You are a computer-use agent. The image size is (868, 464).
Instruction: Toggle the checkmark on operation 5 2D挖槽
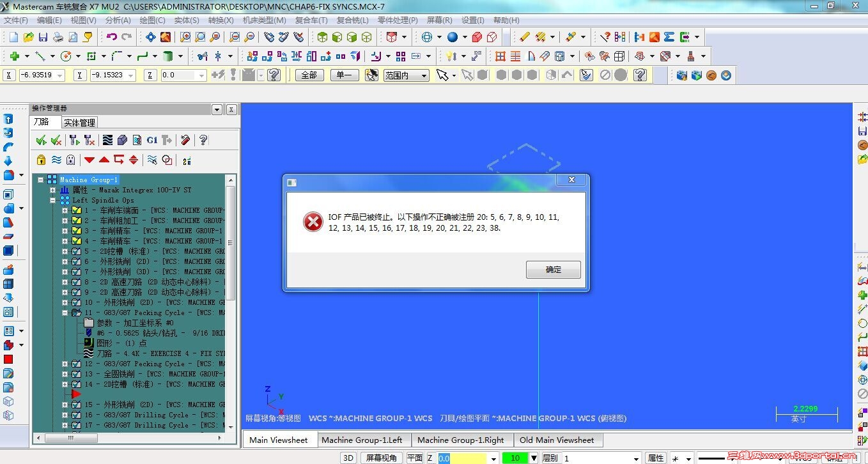pyautogui.click(x=77, y=251)
